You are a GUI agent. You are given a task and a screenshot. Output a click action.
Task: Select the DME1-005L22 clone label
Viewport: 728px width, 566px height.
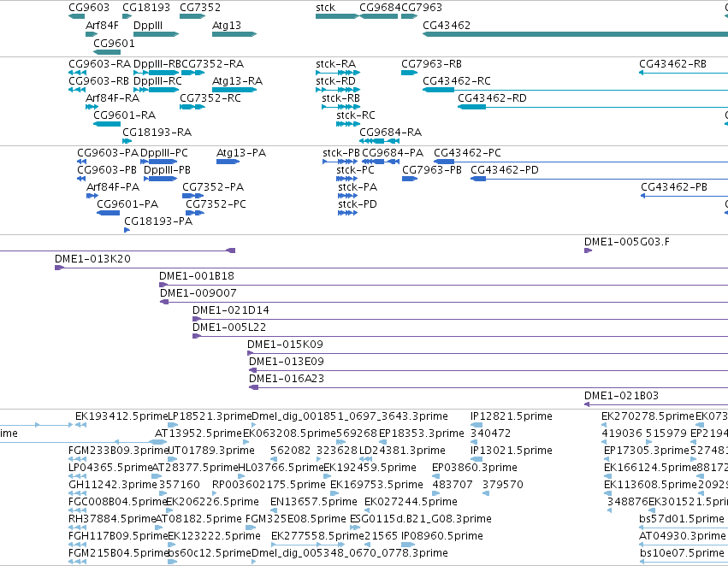coord(229,327)
